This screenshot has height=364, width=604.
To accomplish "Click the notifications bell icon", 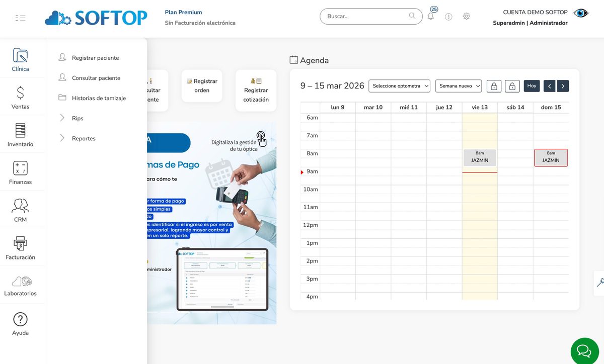I will pyautogui.click(x=430, y=17).
